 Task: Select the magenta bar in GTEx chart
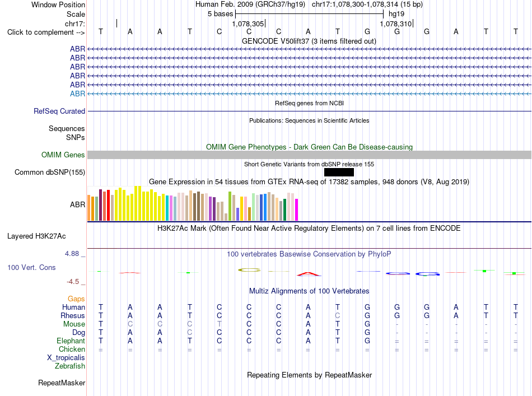click(297, 209)
